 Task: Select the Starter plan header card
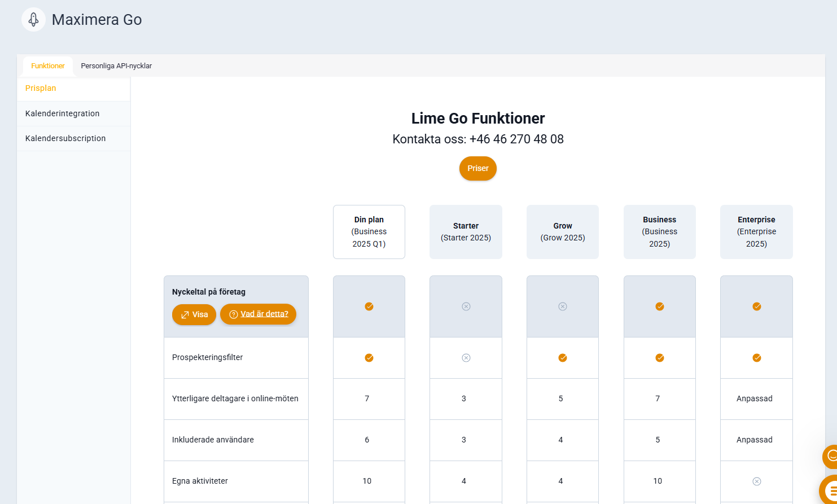pos(466,232)
